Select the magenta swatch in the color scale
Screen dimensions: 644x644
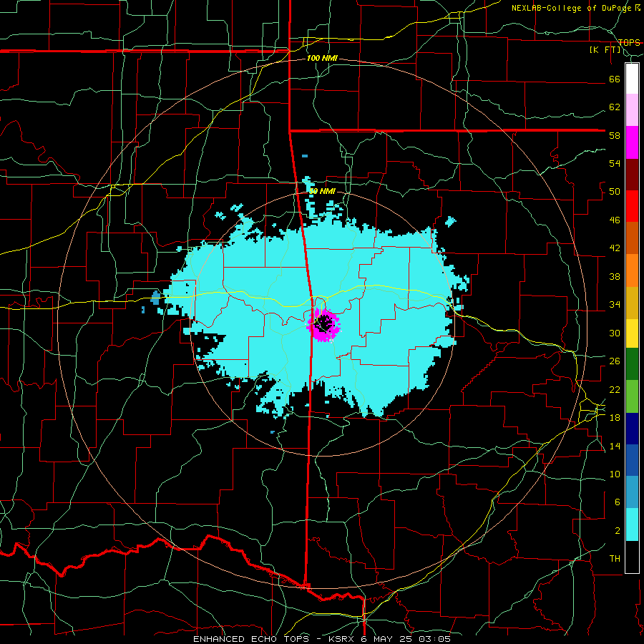coord(632,142)
